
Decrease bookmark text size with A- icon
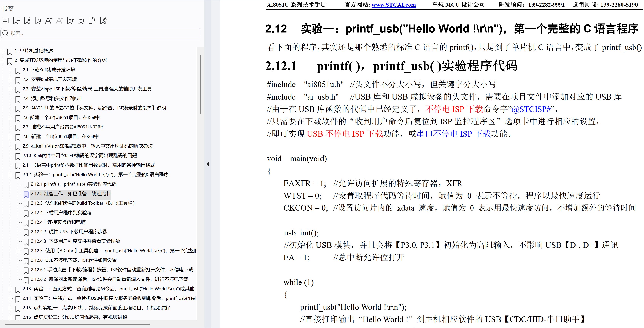pos(59,21)
